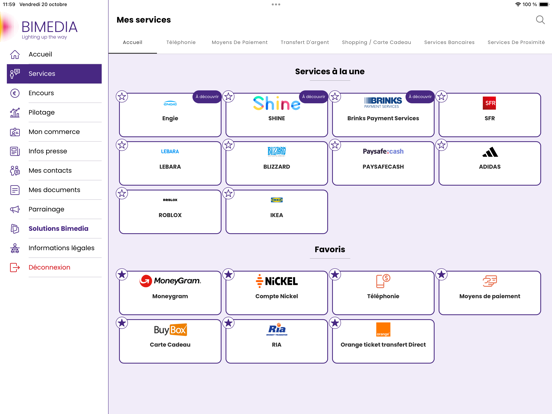Image resolution: width=552 pixels, height=414 pixels.
Task: Toggle favorite star on Brinks card
Action: pos(335,96)
